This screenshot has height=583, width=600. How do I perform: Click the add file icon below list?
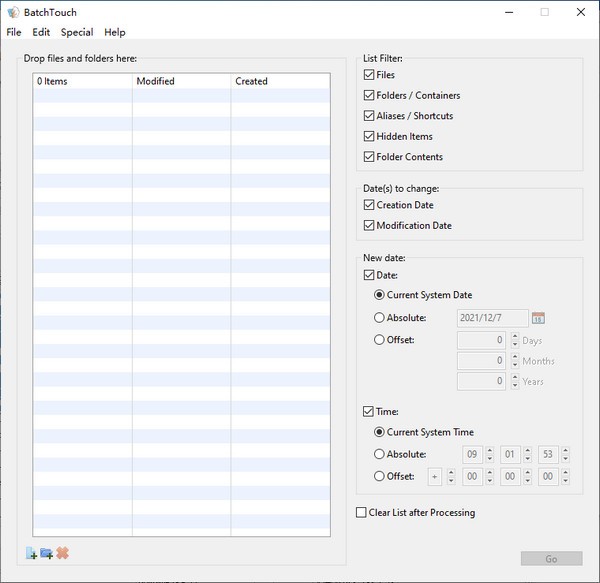[x=31, y=553]
